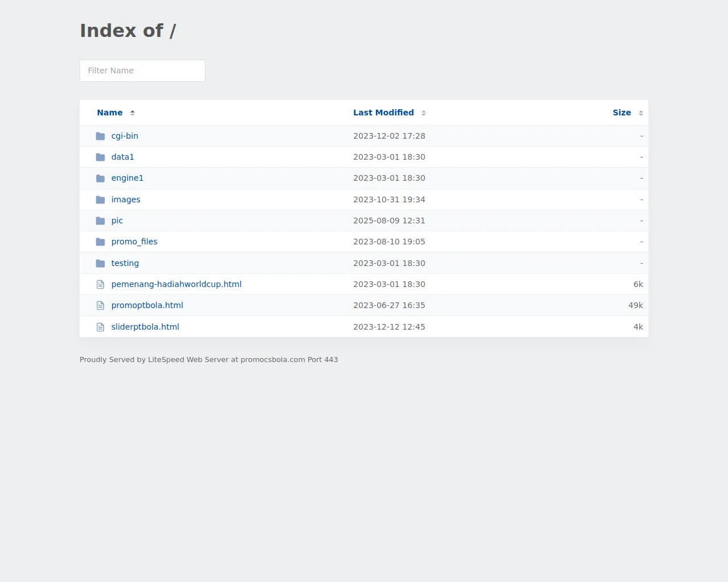728x582 pixels.
Task: Click the file icon next to sliderptbola.html
Action: pyautogui.click(x=100, y=327)
